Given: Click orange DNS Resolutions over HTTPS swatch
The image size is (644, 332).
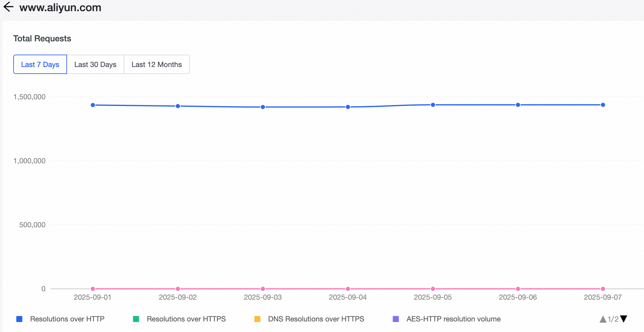Looking at the screenshot, I should pos(257,319).
